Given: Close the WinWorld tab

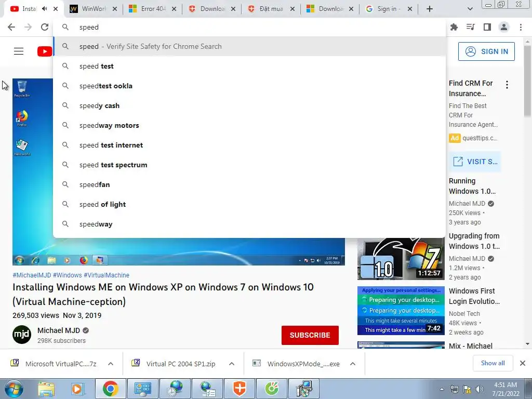Looking at the screenshot, I should point(115,9).
